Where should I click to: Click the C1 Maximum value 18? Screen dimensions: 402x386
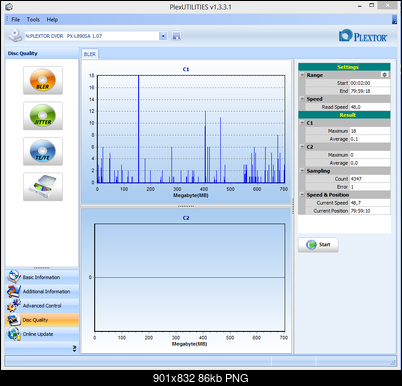(370, 131)
